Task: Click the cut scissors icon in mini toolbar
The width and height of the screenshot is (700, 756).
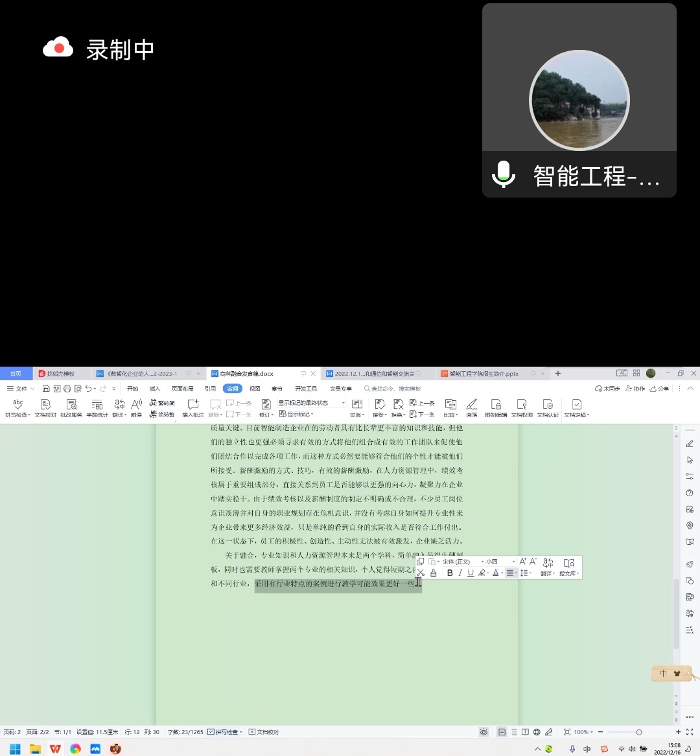Action: click(x=421, y=573)
